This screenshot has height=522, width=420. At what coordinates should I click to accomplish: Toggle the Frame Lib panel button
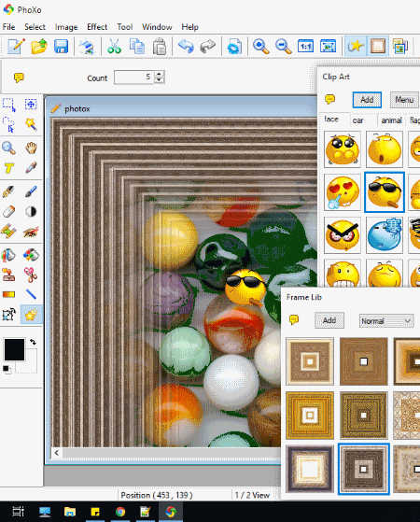[378, 47]
